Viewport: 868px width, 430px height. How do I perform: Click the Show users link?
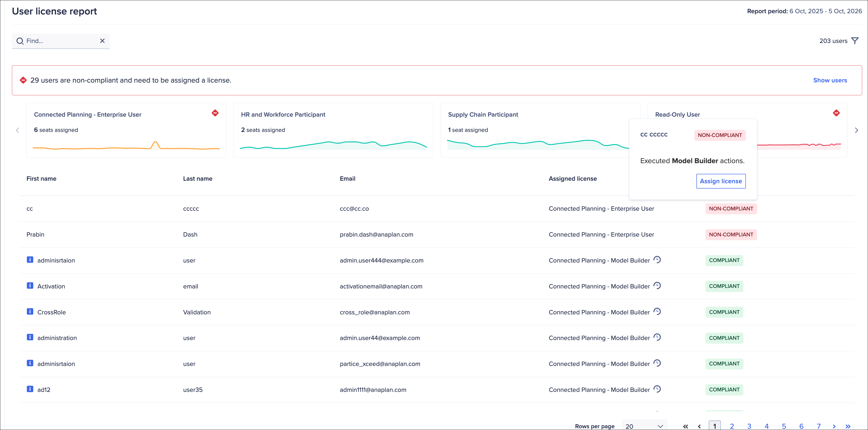830,80
